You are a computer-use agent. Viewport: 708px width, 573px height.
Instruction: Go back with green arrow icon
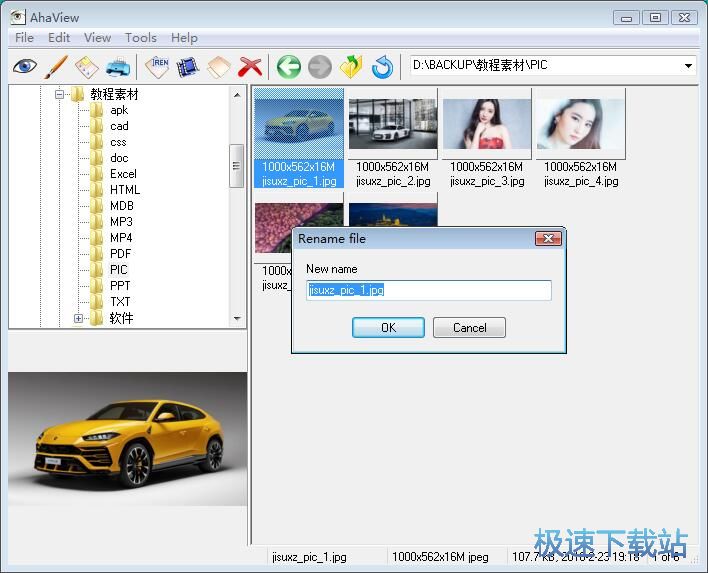(x=289, y=67)
